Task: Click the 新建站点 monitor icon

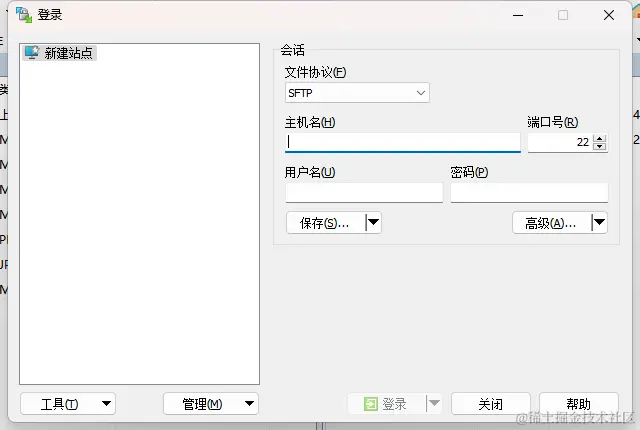Action: [x=32, y=53]
